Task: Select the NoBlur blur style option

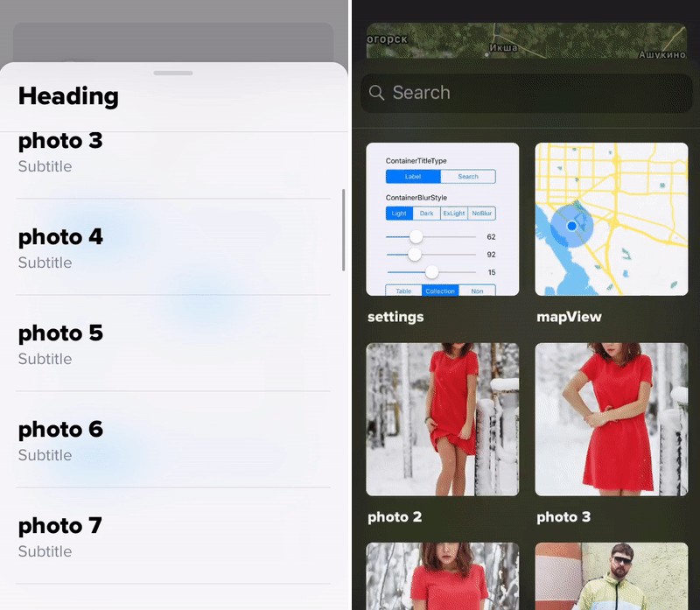Action: point(482,214)
